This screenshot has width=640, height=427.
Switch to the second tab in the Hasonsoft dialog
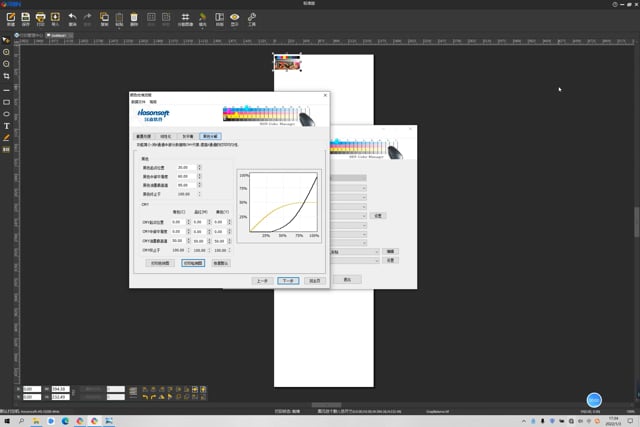[x=166, y=136]
